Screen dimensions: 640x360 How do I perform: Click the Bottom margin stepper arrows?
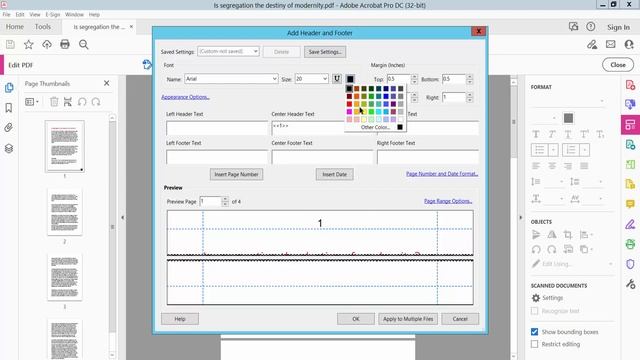[469, 79]
